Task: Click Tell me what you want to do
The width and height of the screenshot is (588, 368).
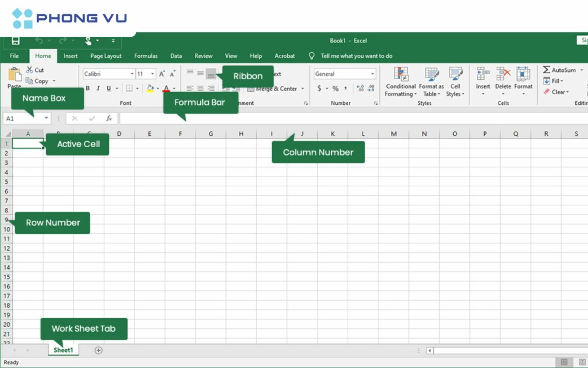Action: (x=356, y=56)
